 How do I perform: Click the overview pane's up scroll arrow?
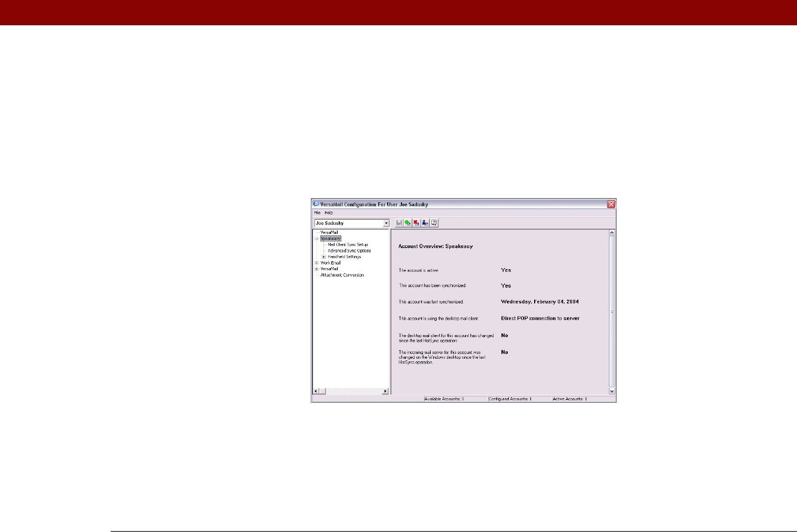click(612, 232)
